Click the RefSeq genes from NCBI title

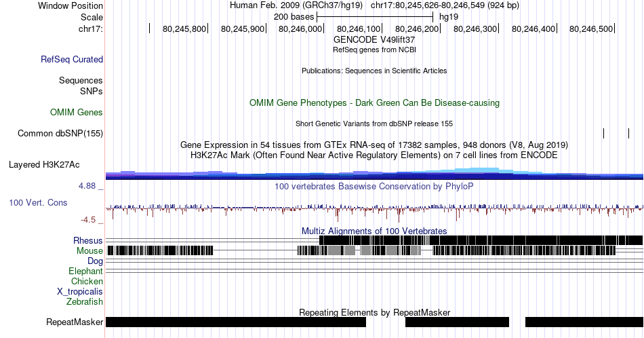click(x=374, y=50)
